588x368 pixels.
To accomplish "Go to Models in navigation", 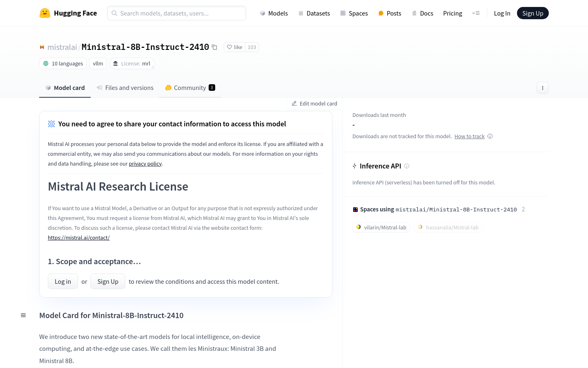I will coord(274,13).
